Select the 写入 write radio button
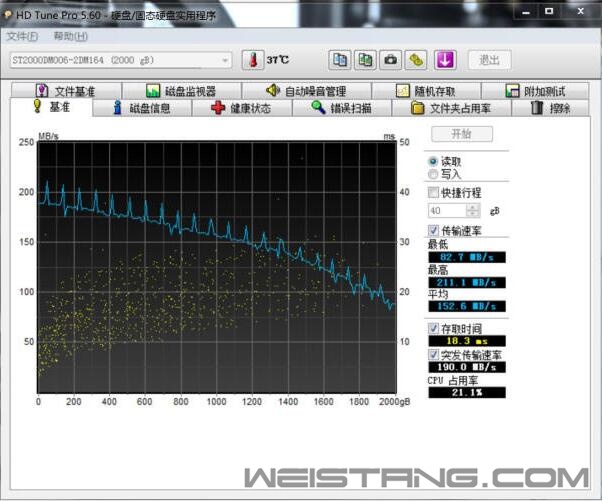The width and height of the screenshot is (602, 501). pyautogui.click(x=433, y=174)
